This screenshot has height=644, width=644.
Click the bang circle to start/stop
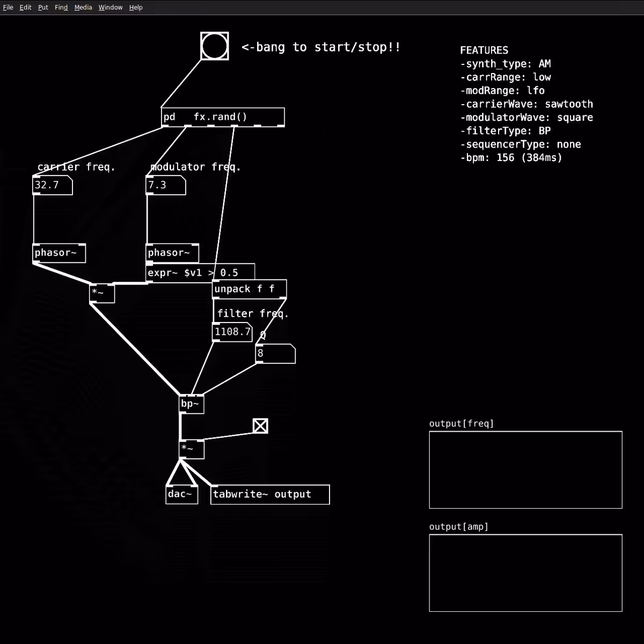(215, 46)
